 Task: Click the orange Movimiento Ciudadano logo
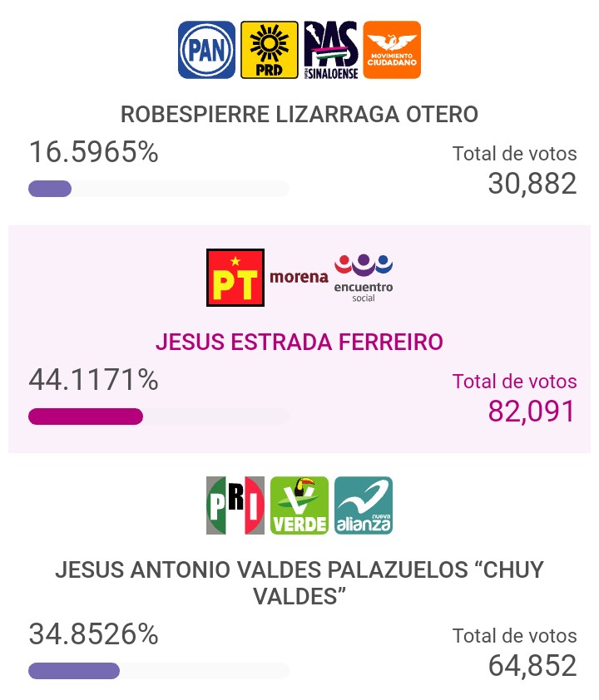click(x=393, y=50)
